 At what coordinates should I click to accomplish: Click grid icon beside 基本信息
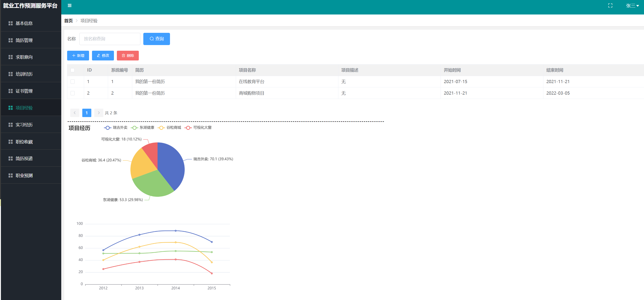pyautogui.click(x=10, y=23)
